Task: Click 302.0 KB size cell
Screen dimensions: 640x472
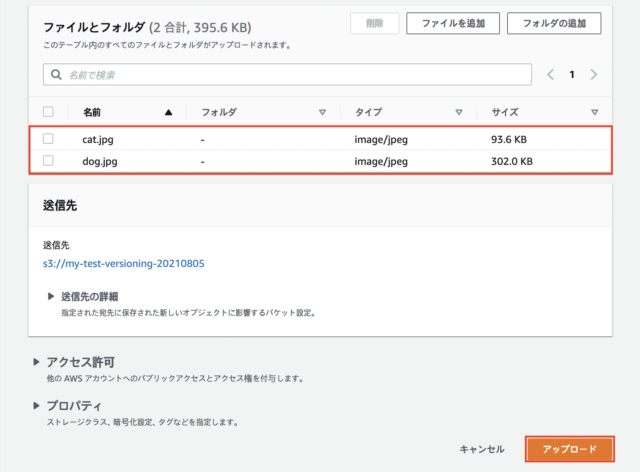Action: [512, 161]
